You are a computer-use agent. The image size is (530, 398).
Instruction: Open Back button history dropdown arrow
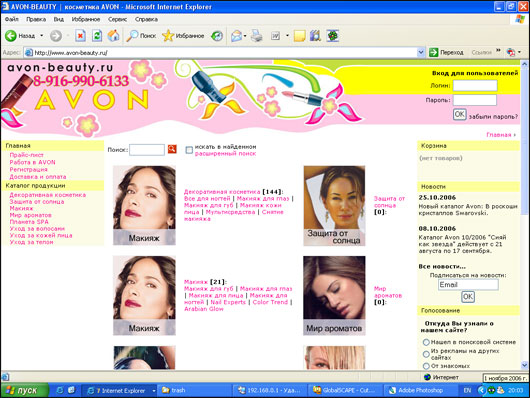[42, 36]
